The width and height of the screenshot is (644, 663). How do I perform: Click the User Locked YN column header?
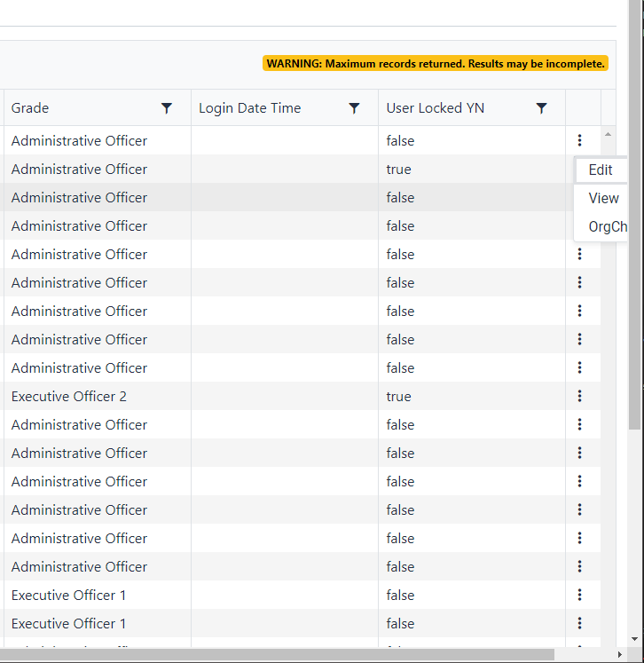point(435,108)
